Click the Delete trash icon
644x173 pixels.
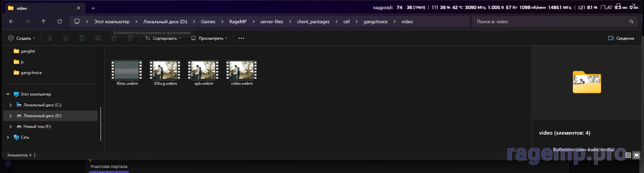(131, 38)
